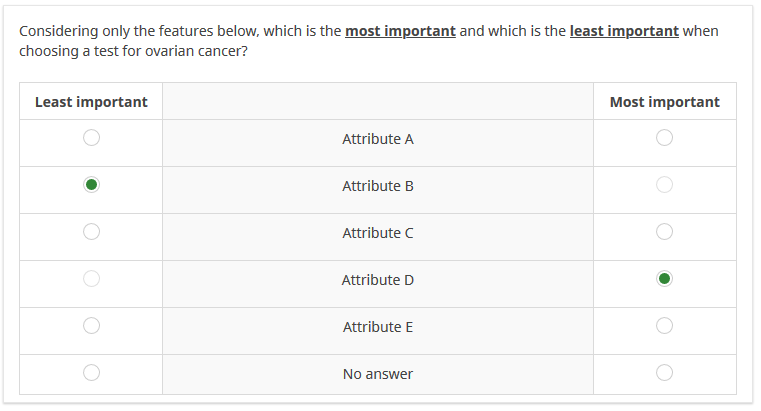The height and width of the screenshot is (411, 761).
Task: Select No answer in Least important column
Action: (91, 373)
